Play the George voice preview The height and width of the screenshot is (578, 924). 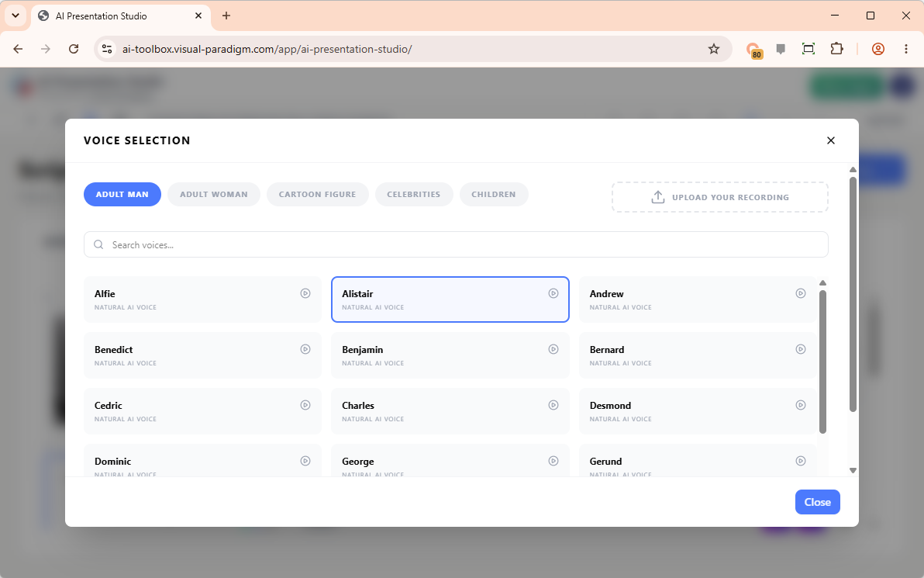(x=553, y=461)
